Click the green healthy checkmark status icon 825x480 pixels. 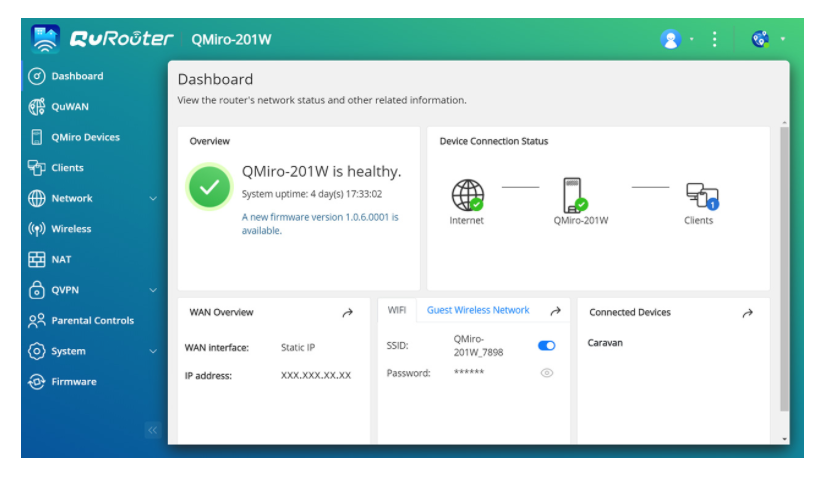pyautogui.click(x=209, y=187)
